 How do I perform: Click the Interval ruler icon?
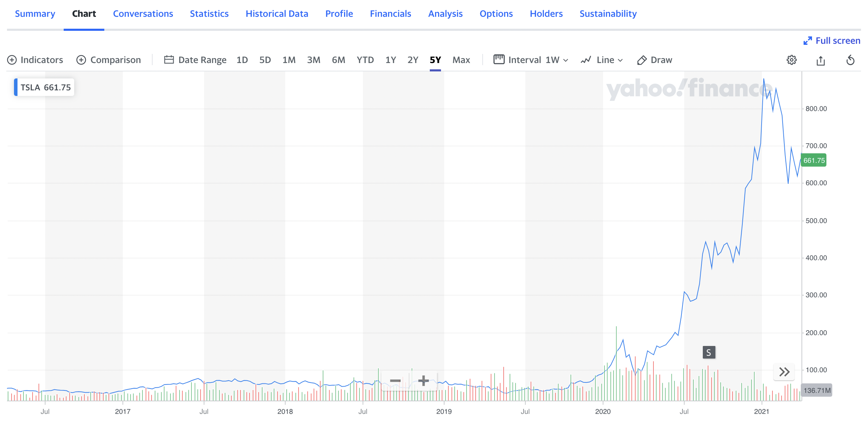point(499,60)
